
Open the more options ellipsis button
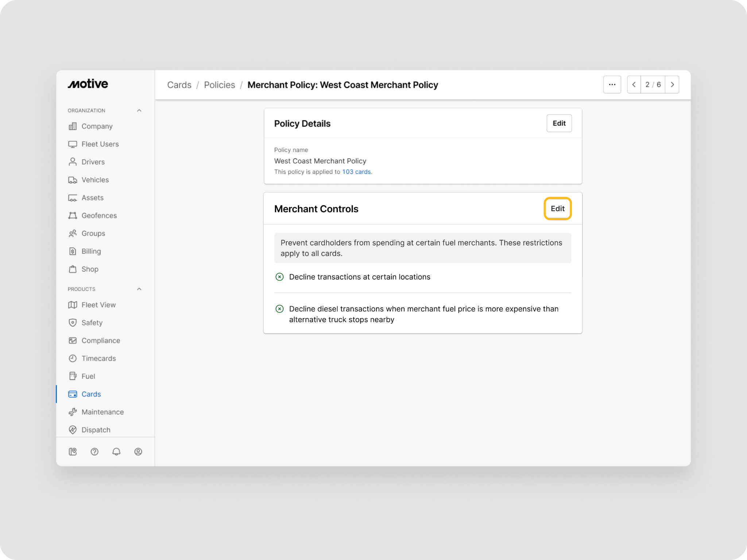(612, 85)
